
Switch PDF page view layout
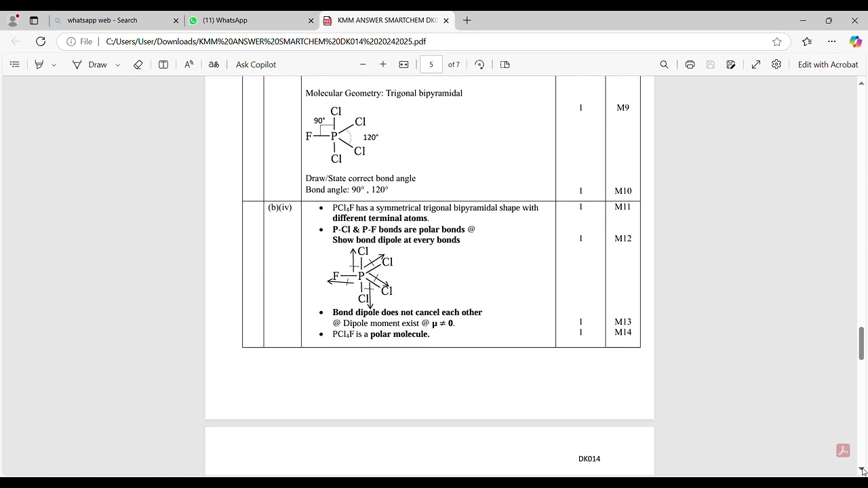coord(505,64)
